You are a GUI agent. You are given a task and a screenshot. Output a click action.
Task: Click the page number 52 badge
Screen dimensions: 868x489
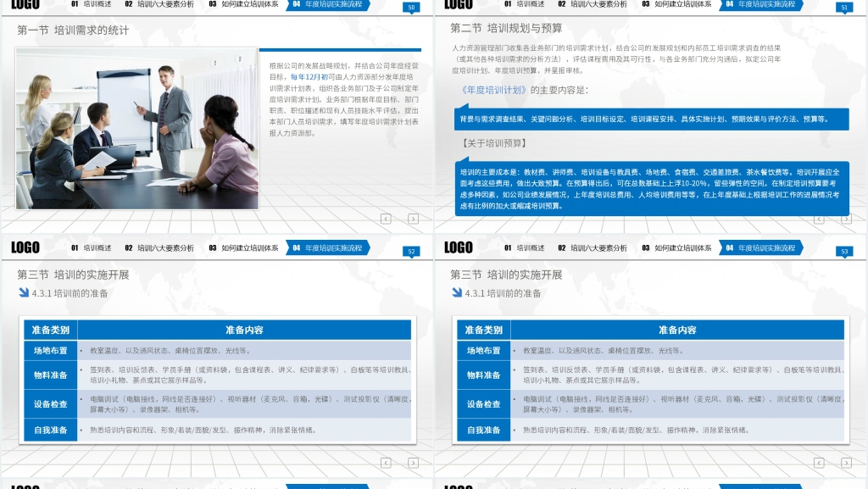(x=411, y=252)
